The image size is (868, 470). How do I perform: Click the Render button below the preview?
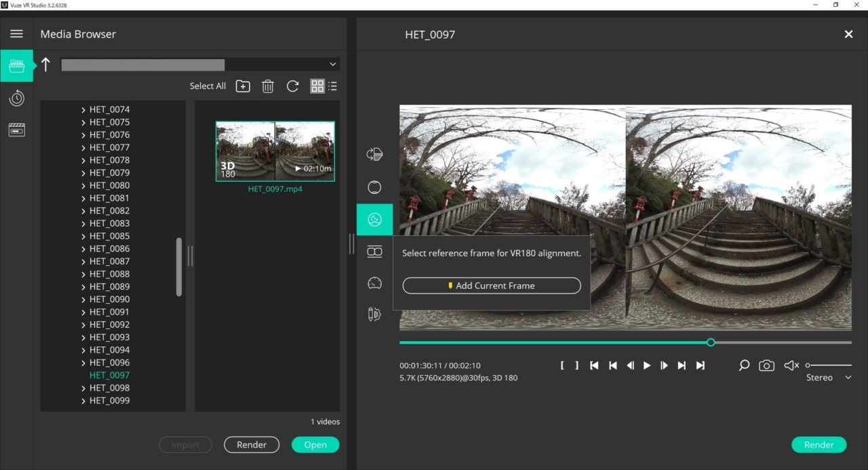pos(818,445)
